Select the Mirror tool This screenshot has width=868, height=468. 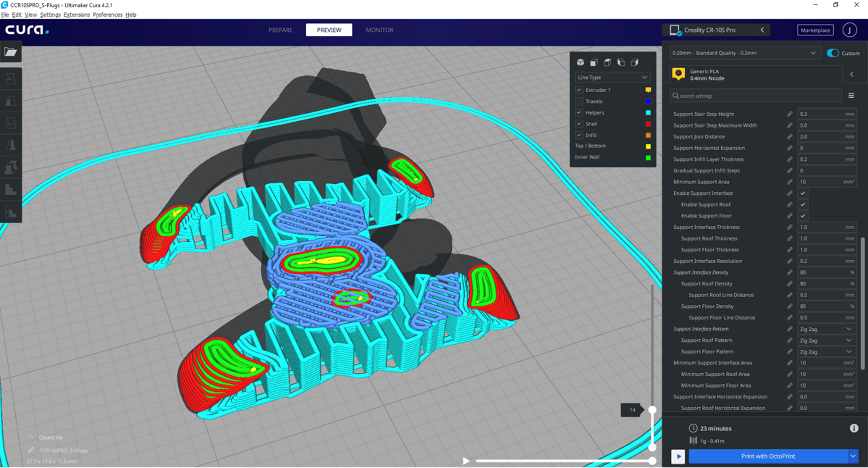coord(11,144)
